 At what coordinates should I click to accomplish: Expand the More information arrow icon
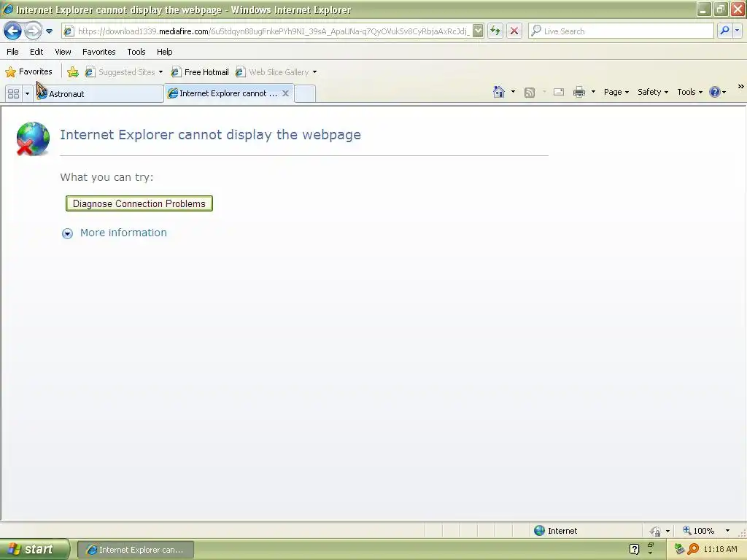67,233
